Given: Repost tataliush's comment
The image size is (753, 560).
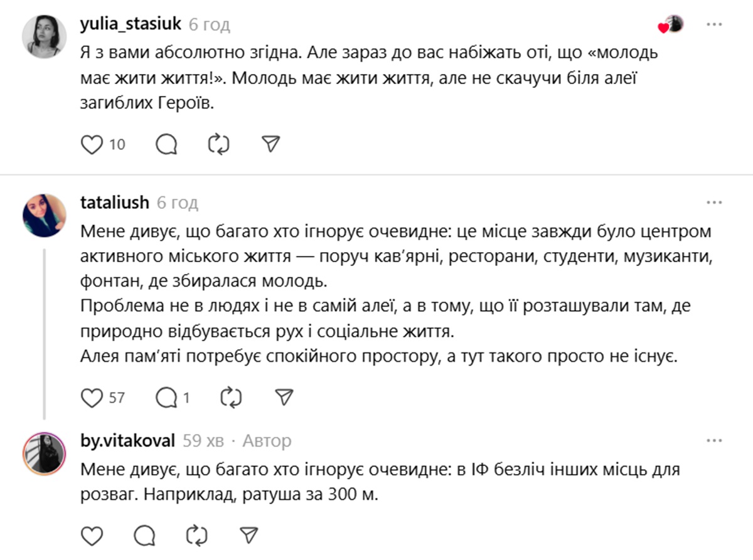Looking at the screenshot, I should coord(232,396).
